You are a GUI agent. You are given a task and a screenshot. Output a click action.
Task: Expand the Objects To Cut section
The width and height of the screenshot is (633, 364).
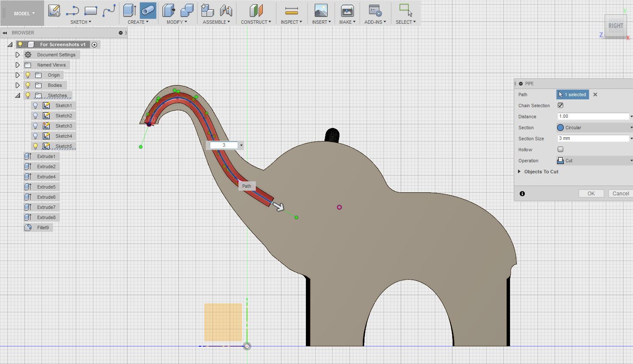[x=519, y=172]
